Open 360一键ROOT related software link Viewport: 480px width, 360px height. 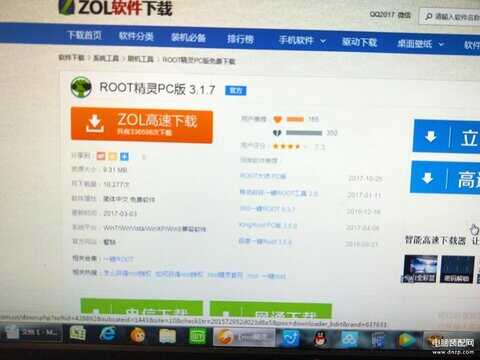coord(267,209)
